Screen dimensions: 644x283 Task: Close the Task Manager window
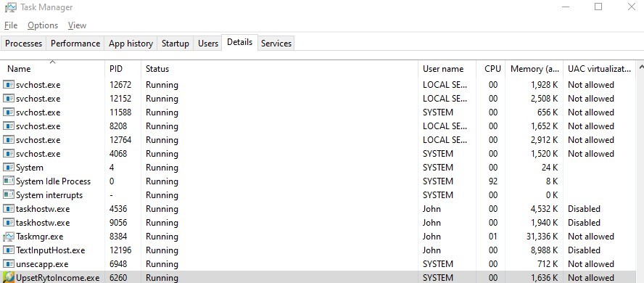631,7
